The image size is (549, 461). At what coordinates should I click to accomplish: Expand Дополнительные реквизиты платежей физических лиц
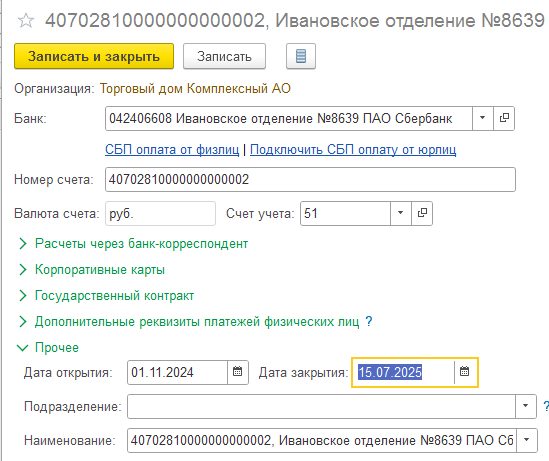pyautogui.click(x=189, y=321)
